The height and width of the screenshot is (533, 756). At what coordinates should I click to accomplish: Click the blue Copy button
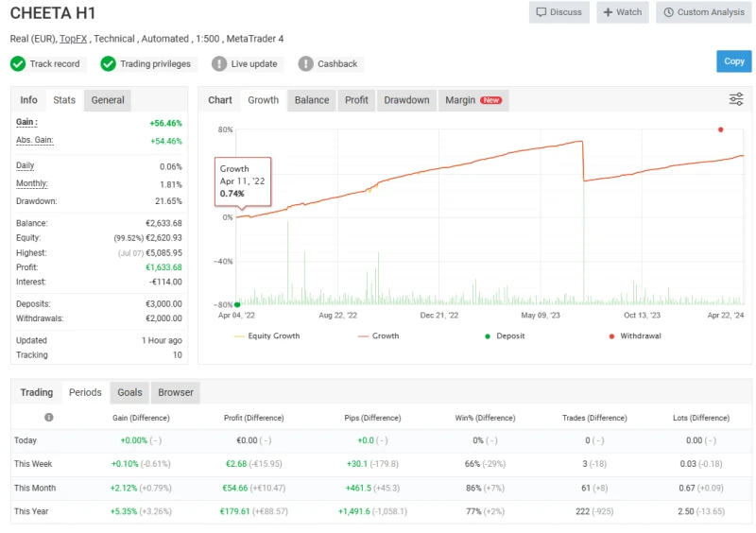pyautogui.click(x=733, y=61)
